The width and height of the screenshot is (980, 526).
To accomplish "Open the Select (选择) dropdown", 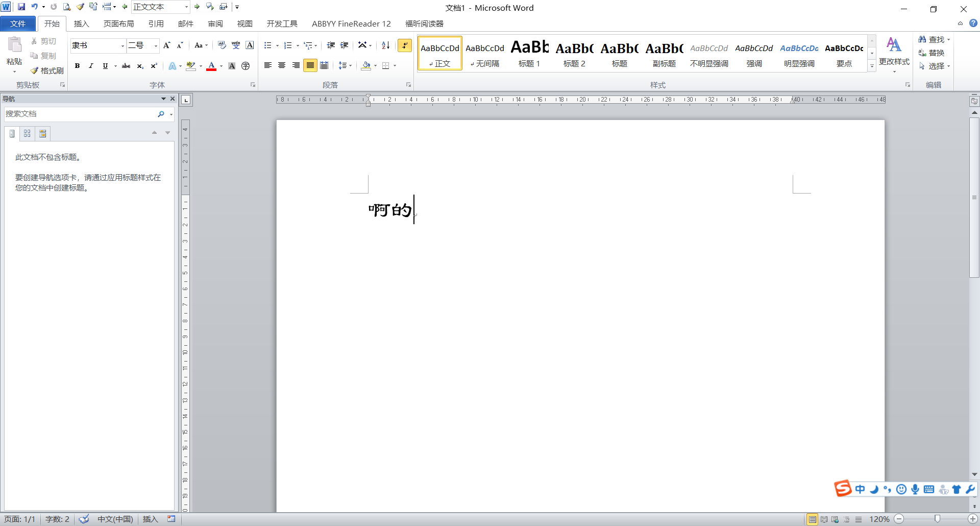I will [934, 66].
